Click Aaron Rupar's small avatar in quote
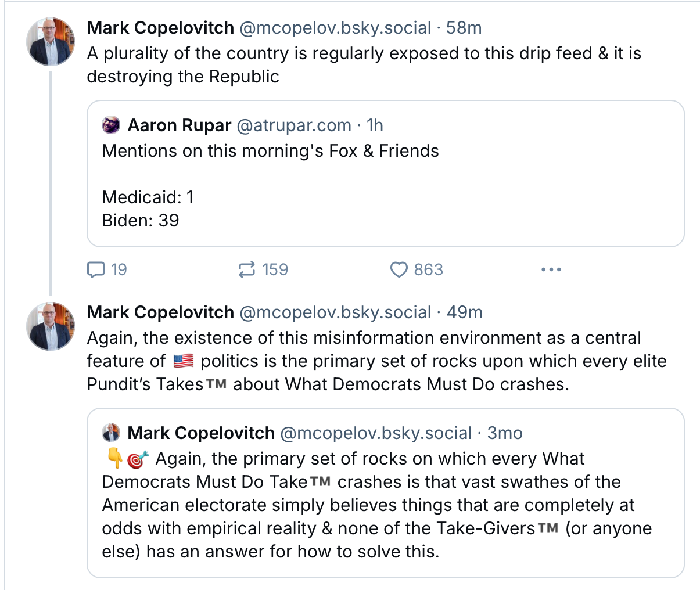The height and width of the screenshot is (590, 700). (x=111, y=125)
